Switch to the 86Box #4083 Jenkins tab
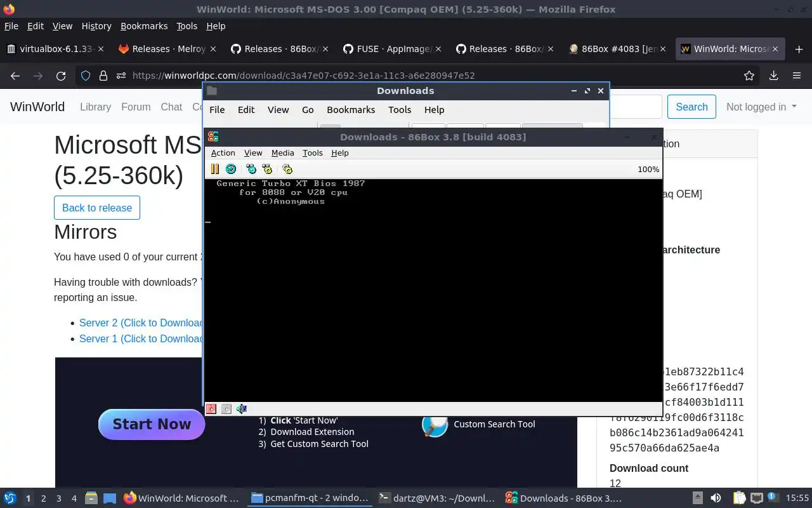The image size is (812, 508). click(619, 49)
